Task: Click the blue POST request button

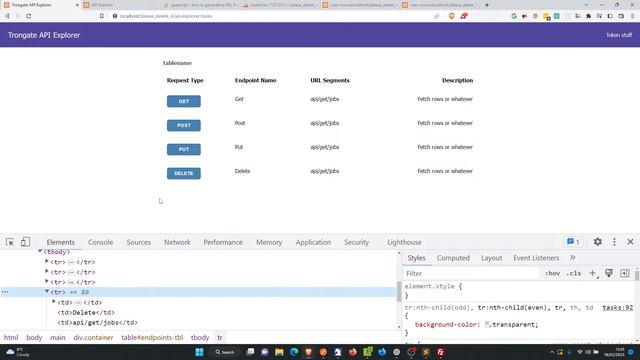Action: click(x=184, y=125)
